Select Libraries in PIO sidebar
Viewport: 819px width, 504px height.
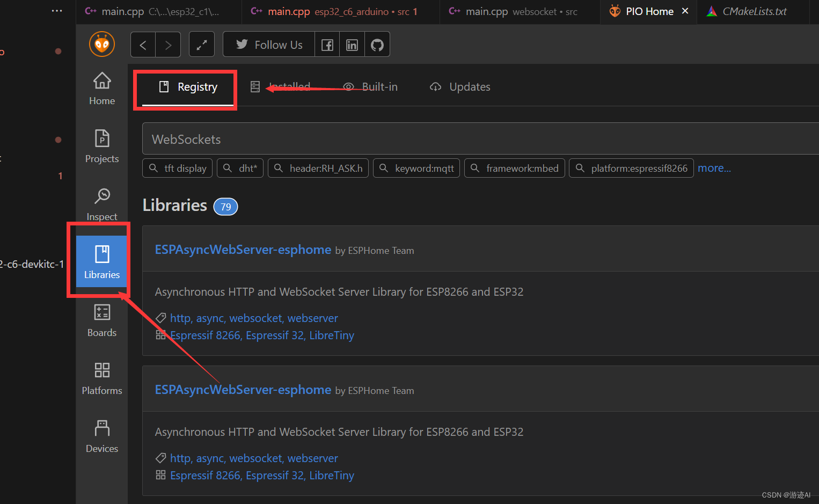point(102,262)
